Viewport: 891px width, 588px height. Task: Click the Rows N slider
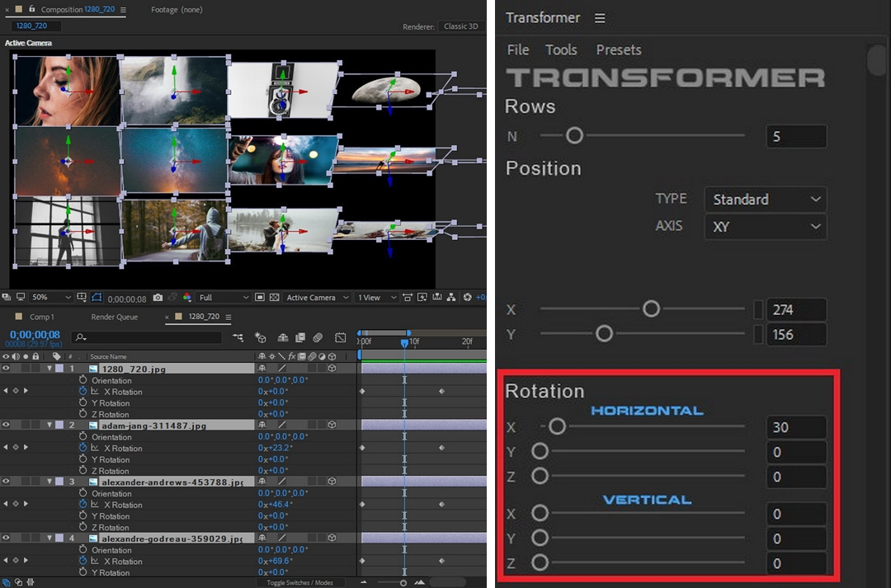(642, 135)
